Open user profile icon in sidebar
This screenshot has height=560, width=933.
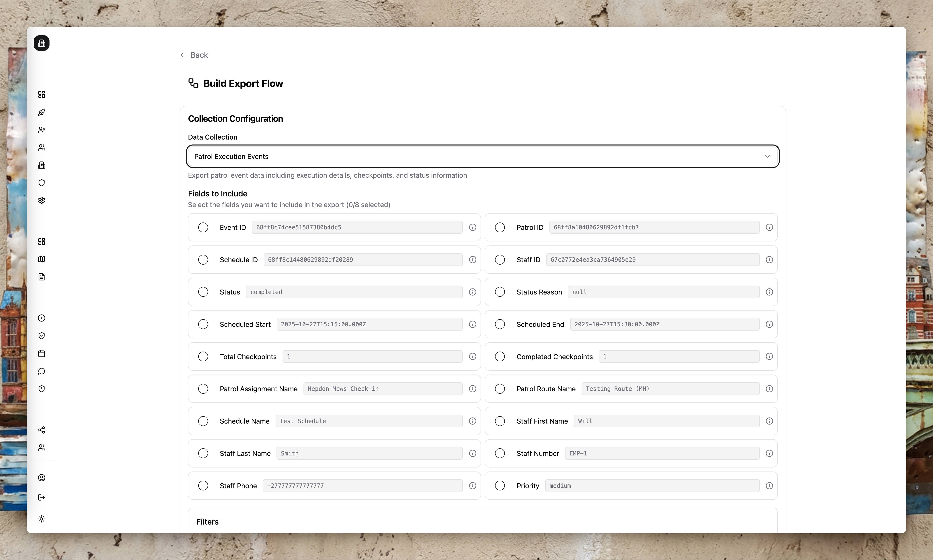point(41,478)
